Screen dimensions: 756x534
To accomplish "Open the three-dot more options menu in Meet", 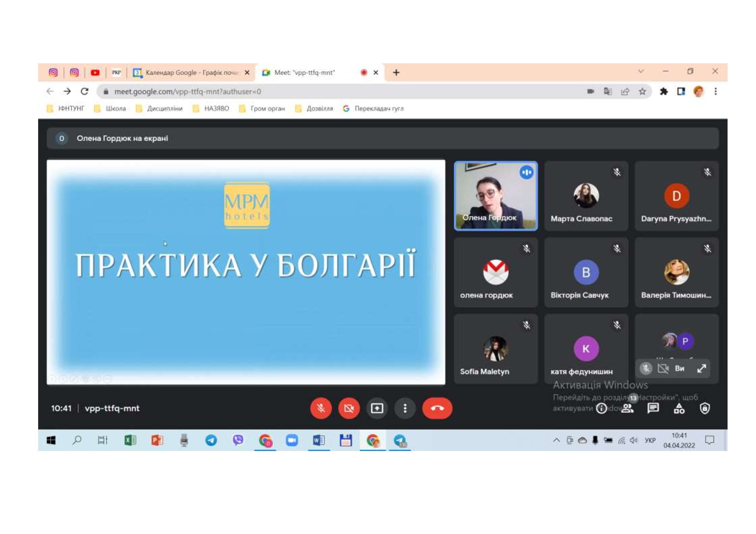I will 405,408.
